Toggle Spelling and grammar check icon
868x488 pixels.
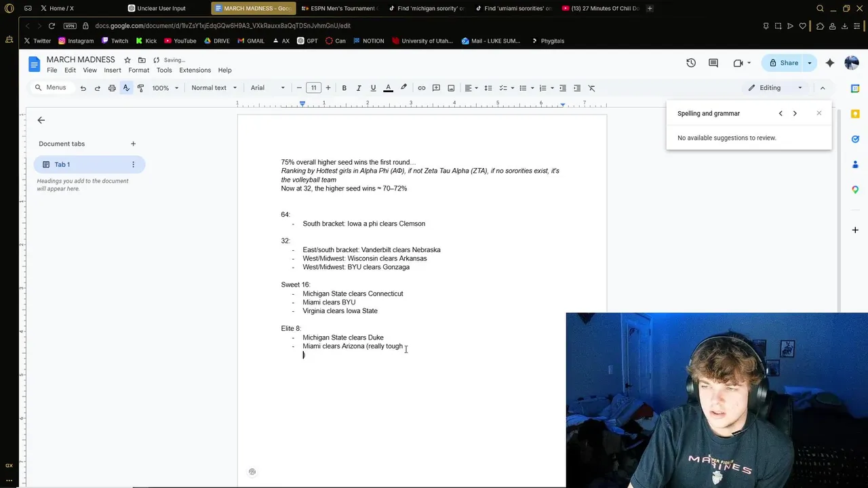click(126, 88)
